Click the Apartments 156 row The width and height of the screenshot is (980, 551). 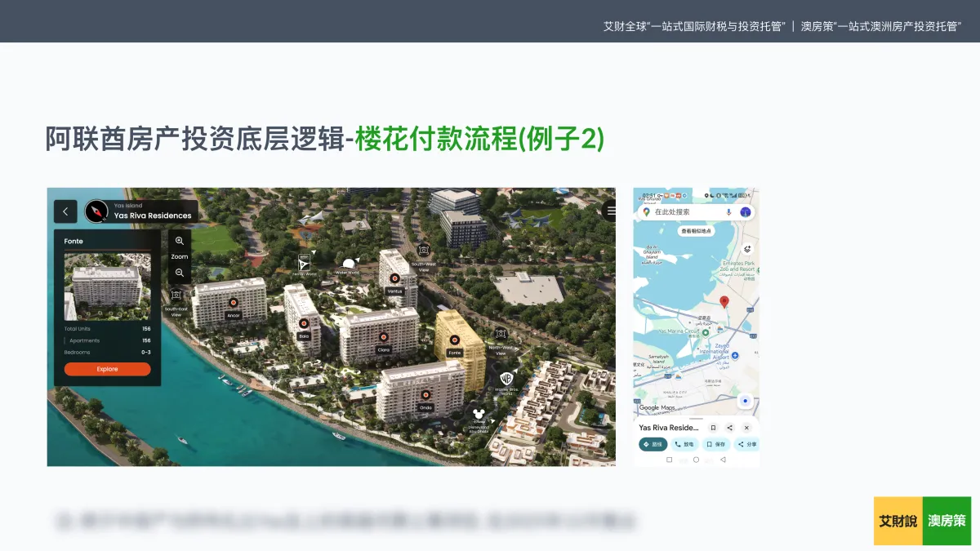coord(108,340)
